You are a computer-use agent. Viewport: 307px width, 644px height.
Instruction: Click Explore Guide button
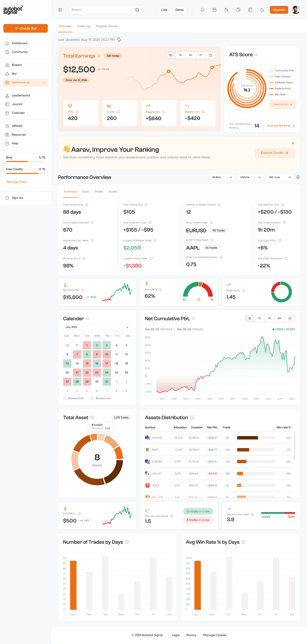click(275, 153)
